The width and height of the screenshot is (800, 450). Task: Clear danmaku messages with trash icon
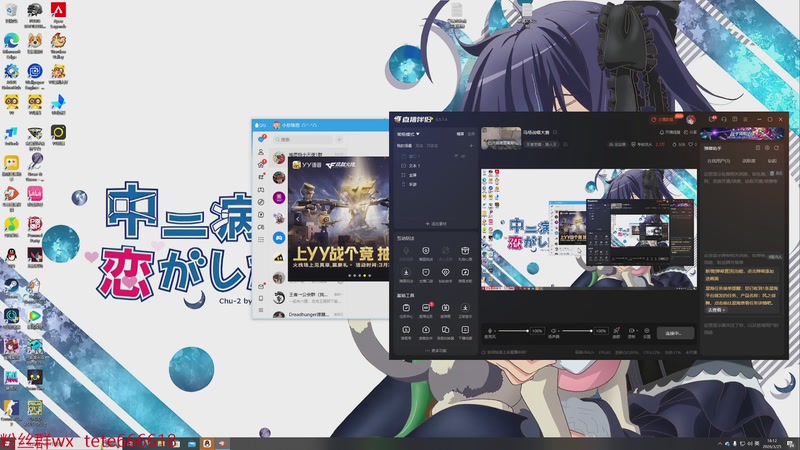point(758,148)
